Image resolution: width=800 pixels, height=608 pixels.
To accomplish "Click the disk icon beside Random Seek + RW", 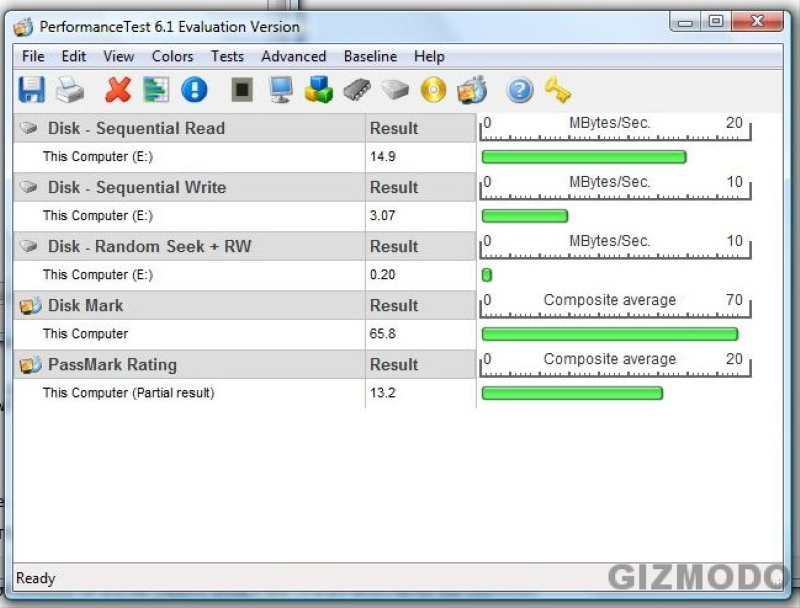I will [29, 246].
